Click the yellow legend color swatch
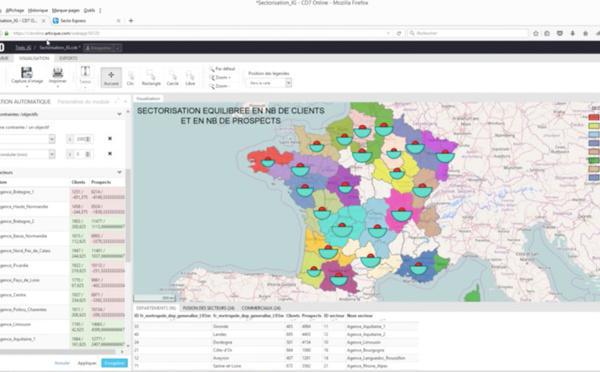600x372 pixels. [x=594, y=126]
